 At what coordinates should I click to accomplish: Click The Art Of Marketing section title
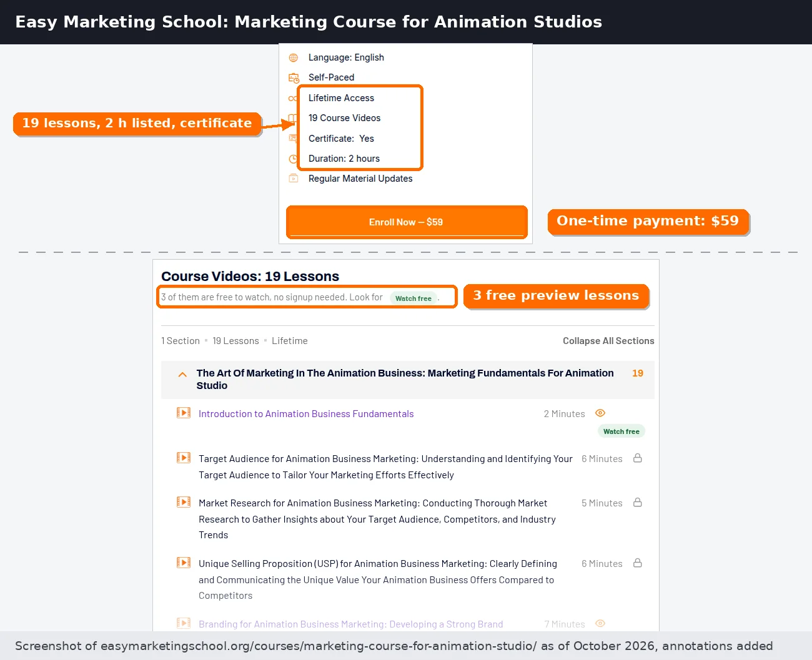[405, 380]
